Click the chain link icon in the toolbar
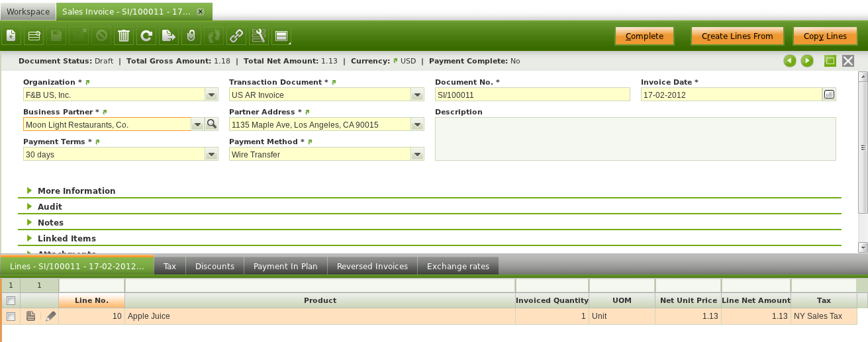The image size is (868, 342). [x=236, y=36]
